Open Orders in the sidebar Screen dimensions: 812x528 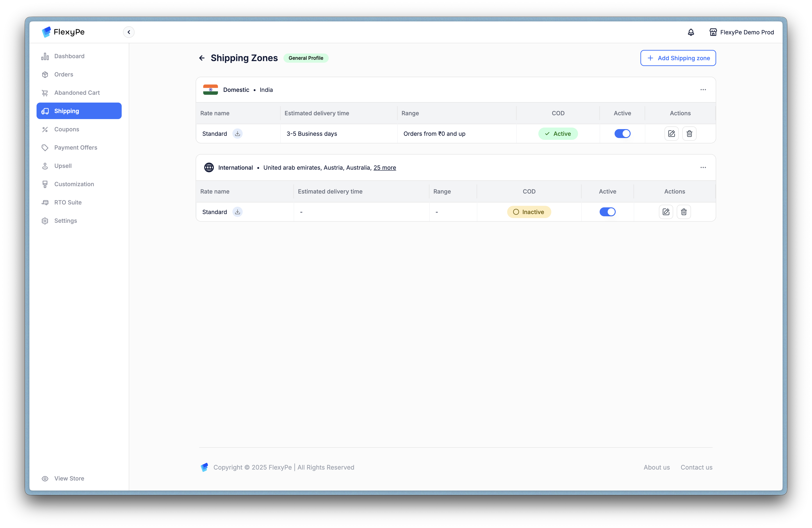click(64, 74)
